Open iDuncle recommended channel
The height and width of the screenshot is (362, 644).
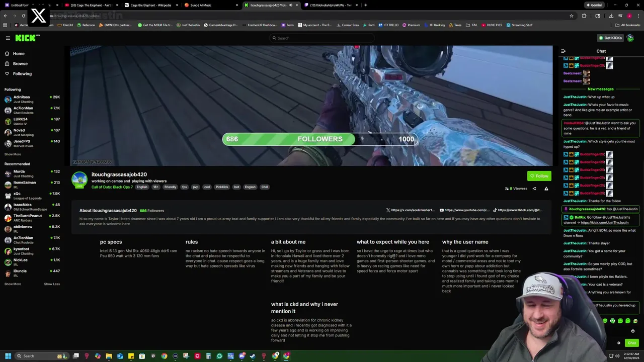32,273
